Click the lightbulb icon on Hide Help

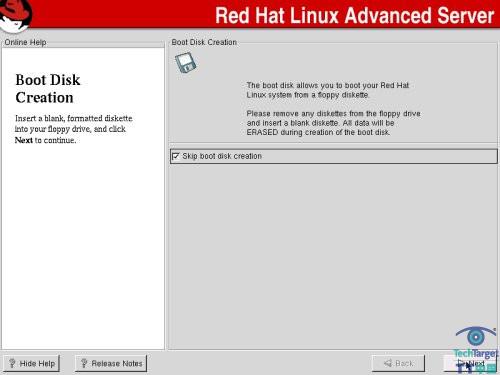12,363
